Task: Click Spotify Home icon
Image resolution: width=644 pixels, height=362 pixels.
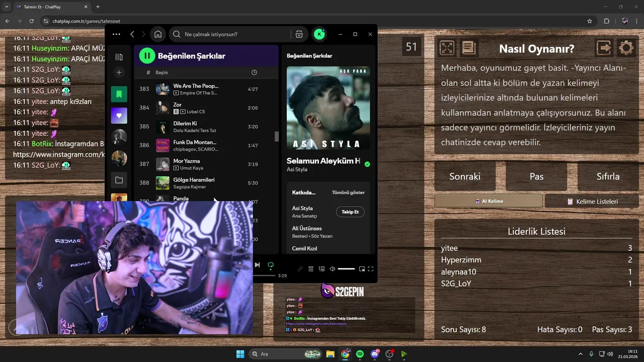Action: (x=158, y=34)
